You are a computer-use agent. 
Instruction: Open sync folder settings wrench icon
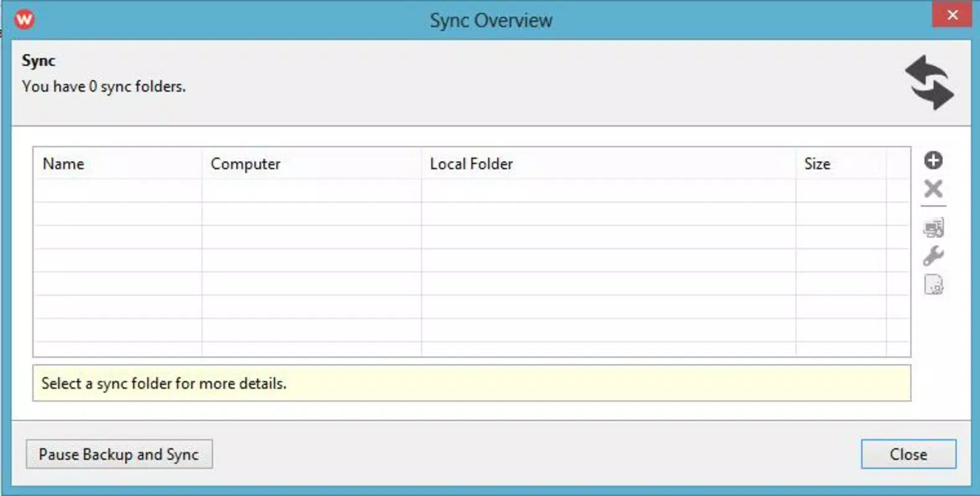pyautogui.click(x=933, y=255)
